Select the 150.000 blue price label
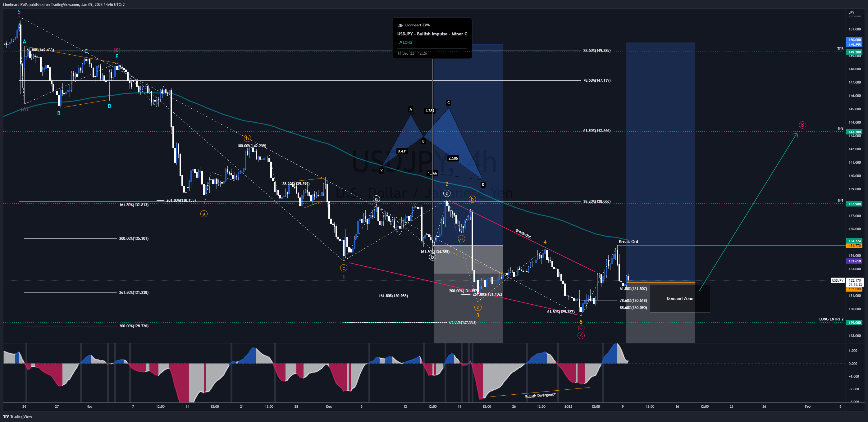The width and height of the screenshot is (868, 422). [855, 40]
